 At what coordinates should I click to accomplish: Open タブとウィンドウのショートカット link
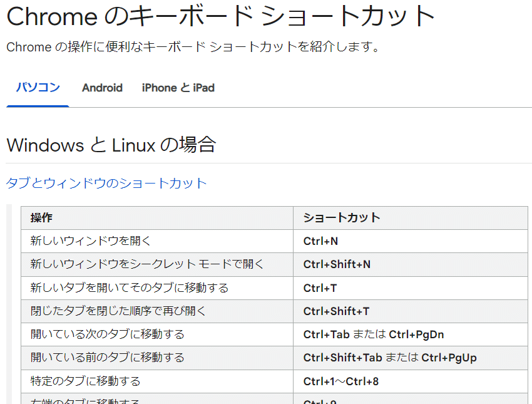106,184
